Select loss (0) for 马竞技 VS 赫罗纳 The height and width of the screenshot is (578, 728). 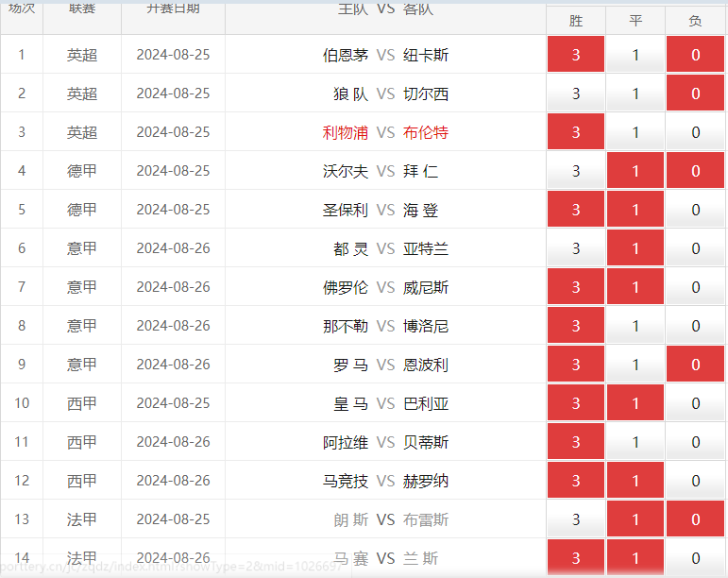695,481
